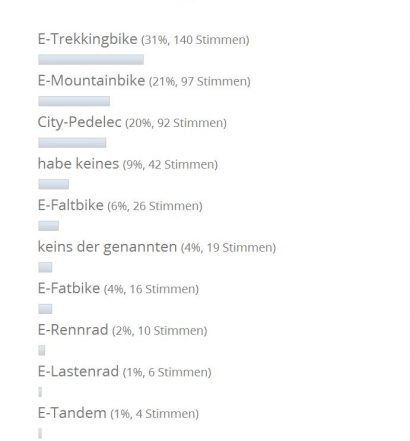This screenshot has width=410, height=441.
Task: Select the City-Pedelec poll label
Action: (x=79, y=122)
